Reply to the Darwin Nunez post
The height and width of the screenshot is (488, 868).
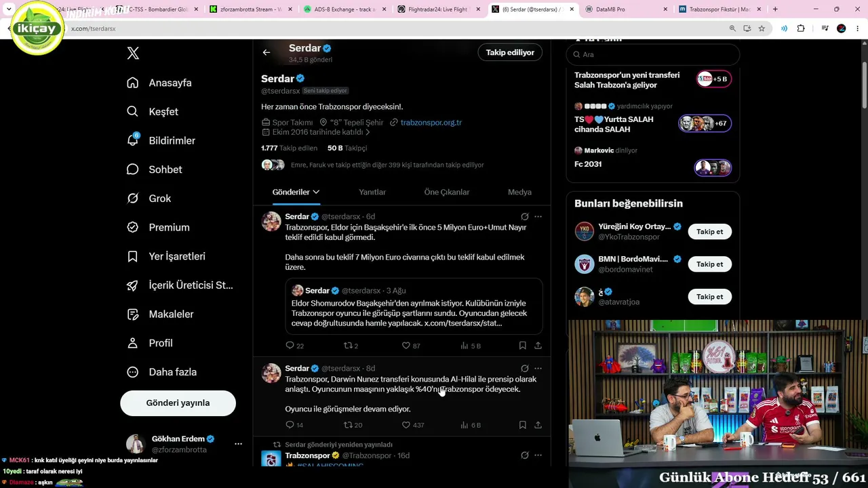coord(294,425)
